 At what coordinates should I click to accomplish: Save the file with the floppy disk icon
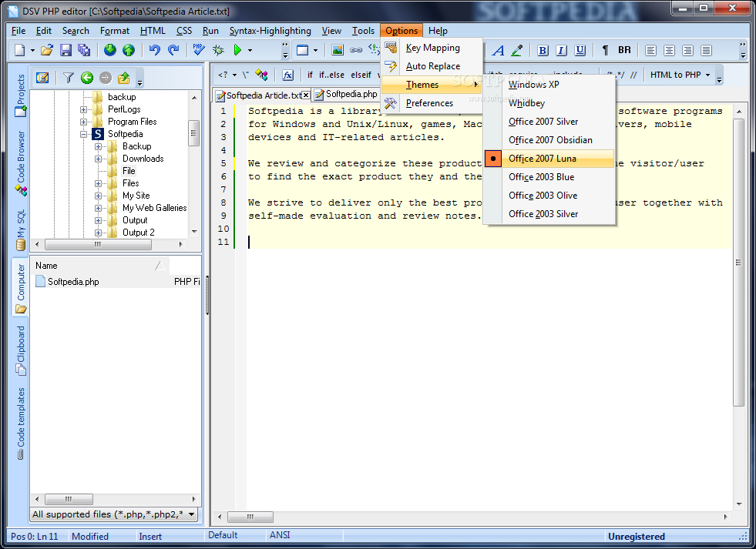pyautogui.click(x=66, y=50)
